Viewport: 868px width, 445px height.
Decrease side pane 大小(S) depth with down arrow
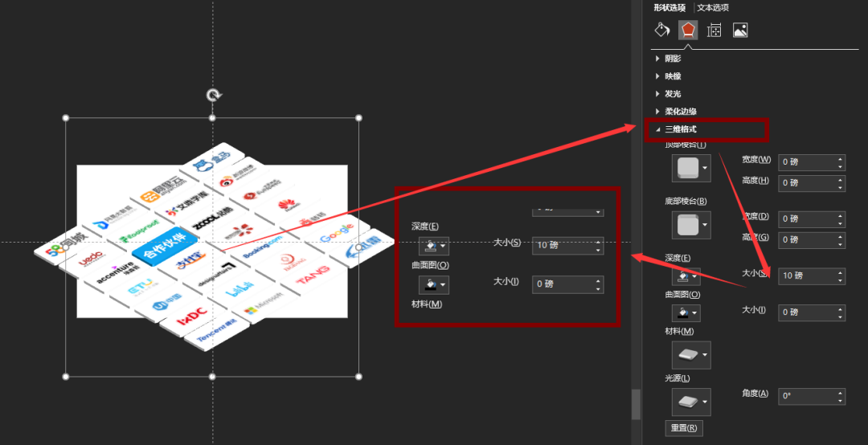tap(841, 280)
